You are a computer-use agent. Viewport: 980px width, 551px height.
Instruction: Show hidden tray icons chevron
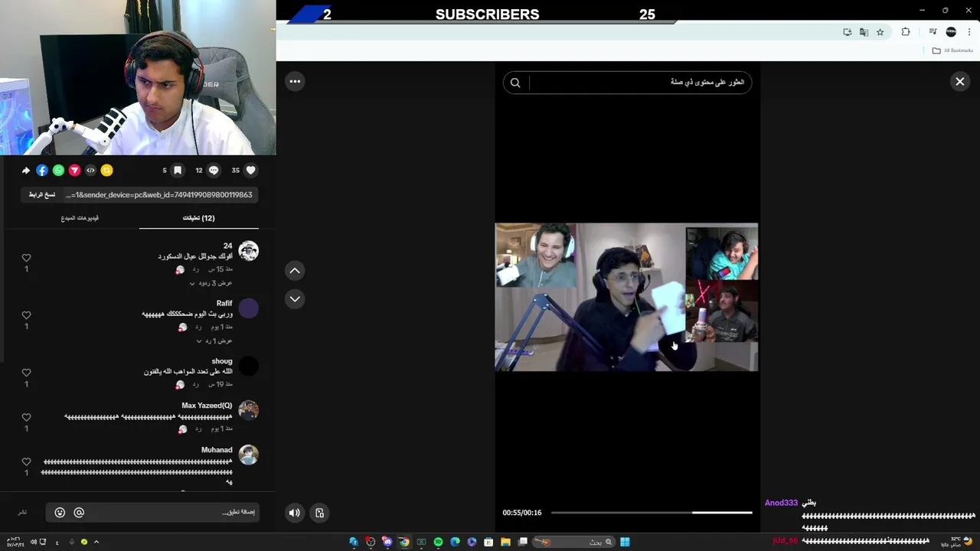coord(96,542)
